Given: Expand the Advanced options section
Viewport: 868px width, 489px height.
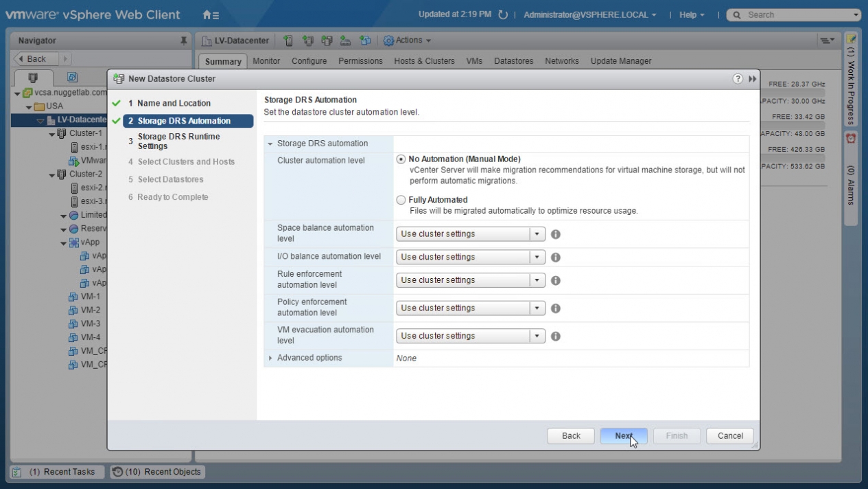Looking at the screenshot, I should (x=270, y=358).
